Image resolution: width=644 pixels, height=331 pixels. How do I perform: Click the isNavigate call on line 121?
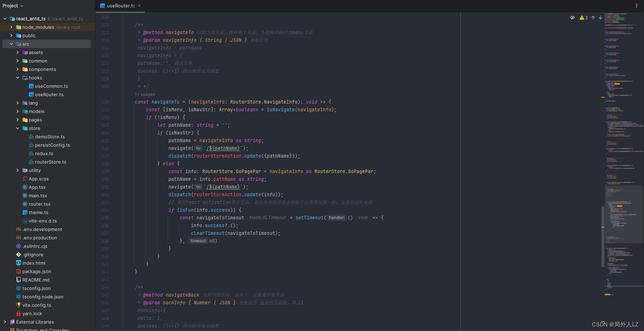(280, 110)
